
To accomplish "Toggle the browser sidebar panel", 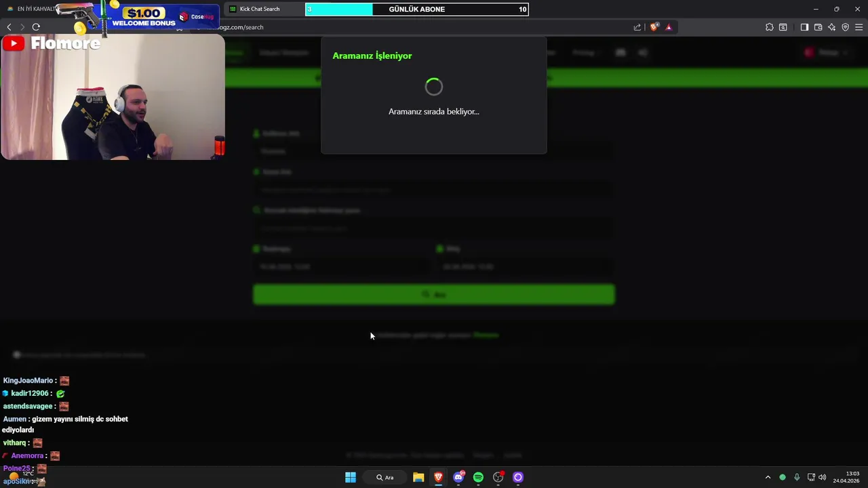I will pyautogui.click(x=804, y=27).
